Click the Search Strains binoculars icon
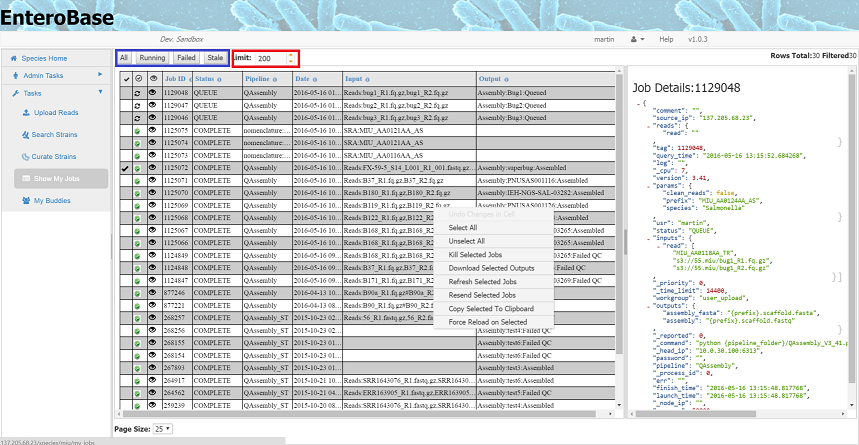The image size is (859, 445). tap(26, 134)
